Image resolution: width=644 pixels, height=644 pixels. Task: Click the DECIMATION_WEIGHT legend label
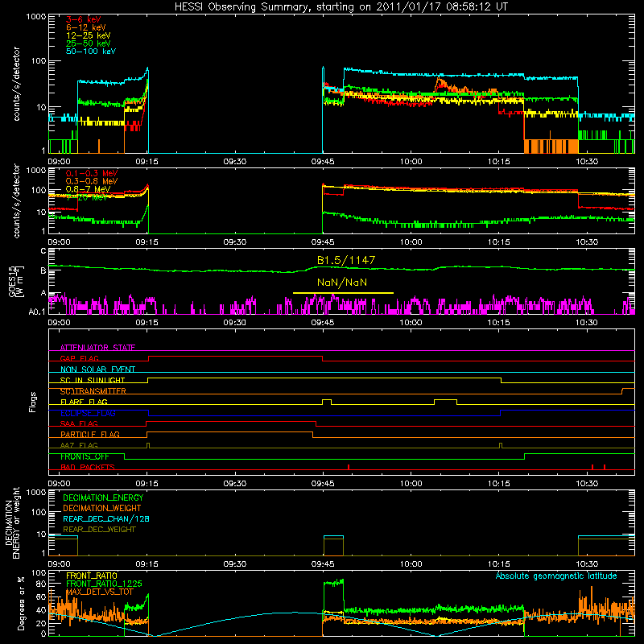(x=102, y=508)
